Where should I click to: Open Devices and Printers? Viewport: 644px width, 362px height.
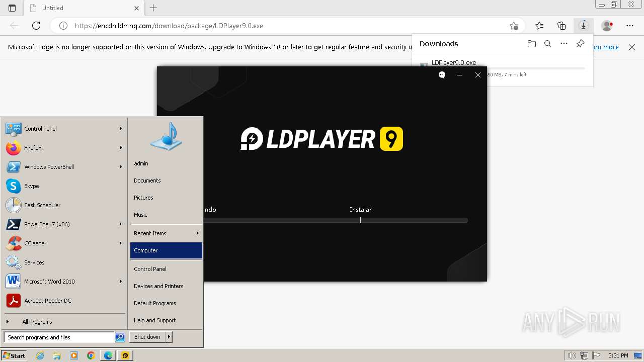point(166,286)
